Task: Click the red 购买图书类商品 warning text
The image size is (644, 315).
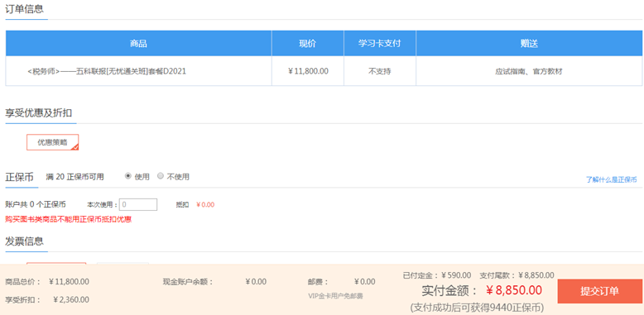Action: 68,219
